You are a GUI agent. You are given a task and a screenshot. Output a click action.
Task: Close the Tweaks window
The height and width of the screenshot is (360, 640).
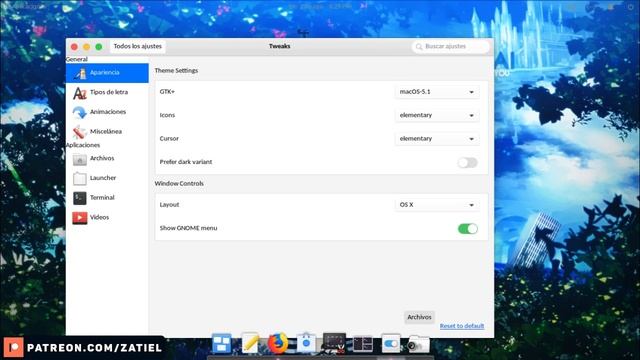[74, 47]
